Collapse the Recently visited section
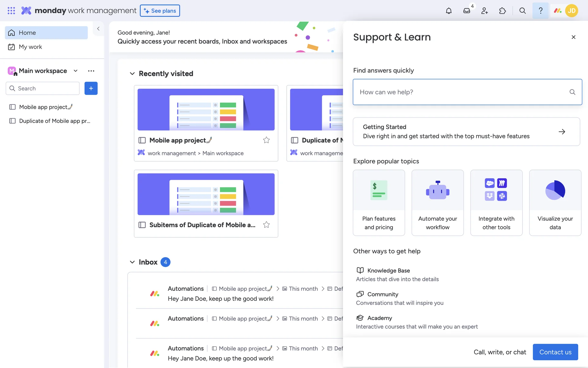Image resolution: width=588 pixels, height=368 pixels. tap(132, 74)
